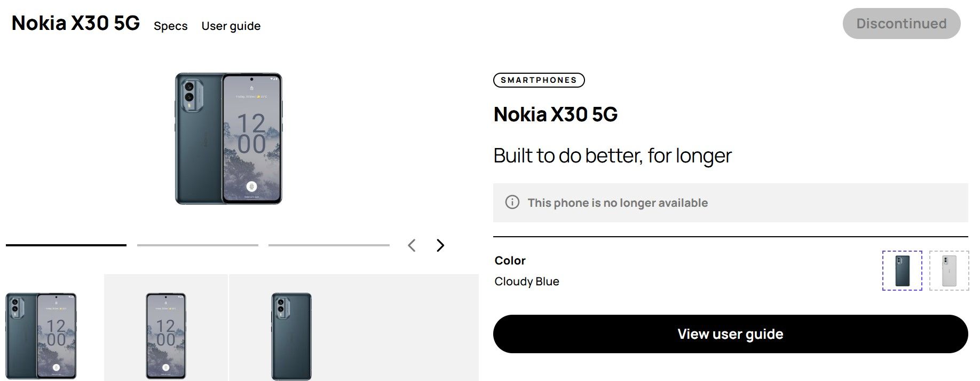Click the first carousel progress bar
Image resolution: width=980 pixels, height=381 pixels.
click(x=66, y=245)
